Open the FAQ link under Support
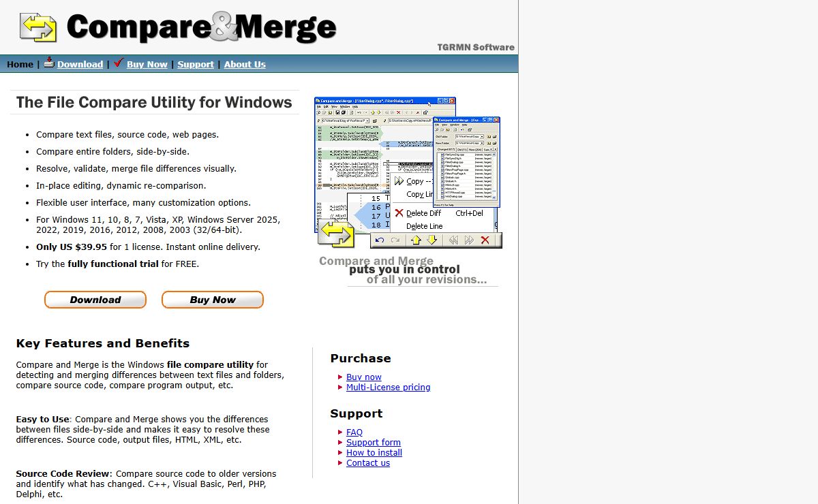The image size is (818, 504). 354,432
